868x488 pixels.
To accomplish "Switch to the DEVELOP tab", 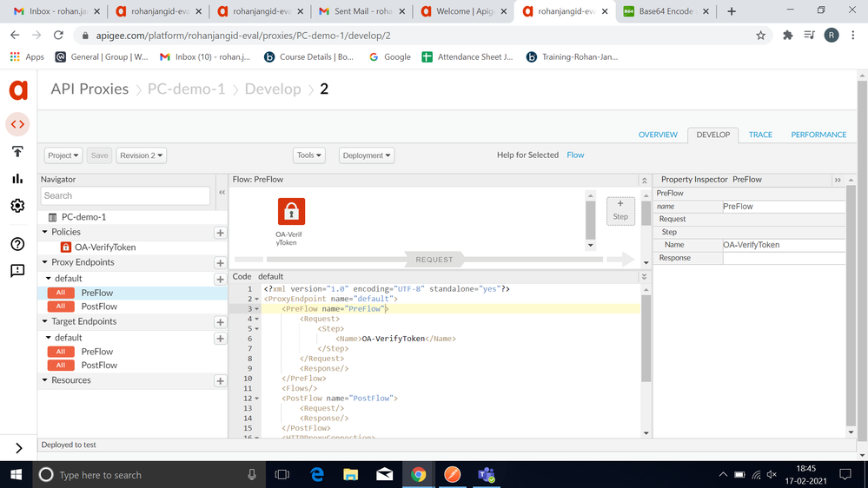I will tap(713, 135).
